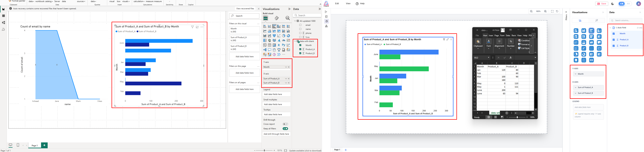Toggle dark mode with the moon icon
The width and height of the screenshot is (644, 152).
612,4
